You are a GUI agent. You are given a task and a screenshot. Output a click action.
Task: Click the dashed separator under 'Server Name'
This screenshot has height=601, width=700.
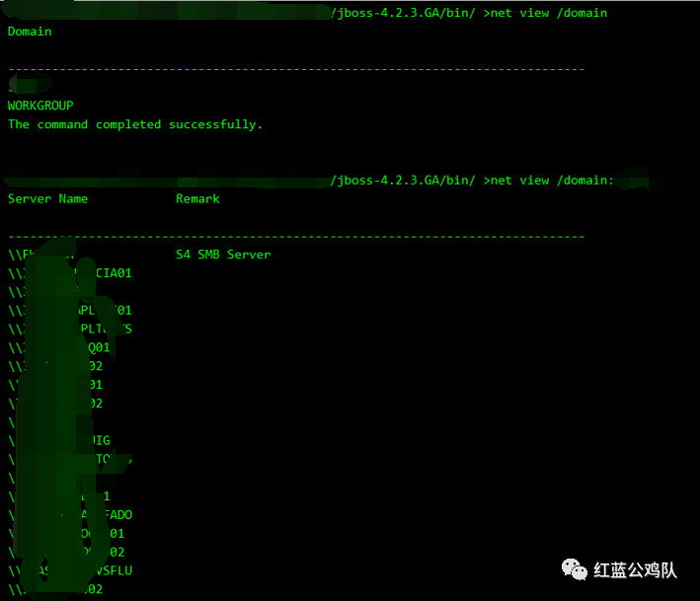[296, 237]
